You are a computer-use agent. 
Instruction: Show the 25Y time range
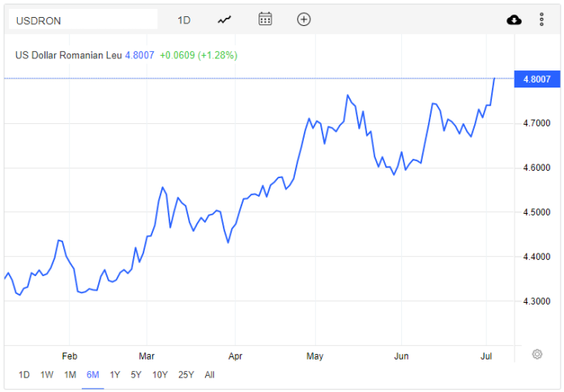(x=186, y=374)
